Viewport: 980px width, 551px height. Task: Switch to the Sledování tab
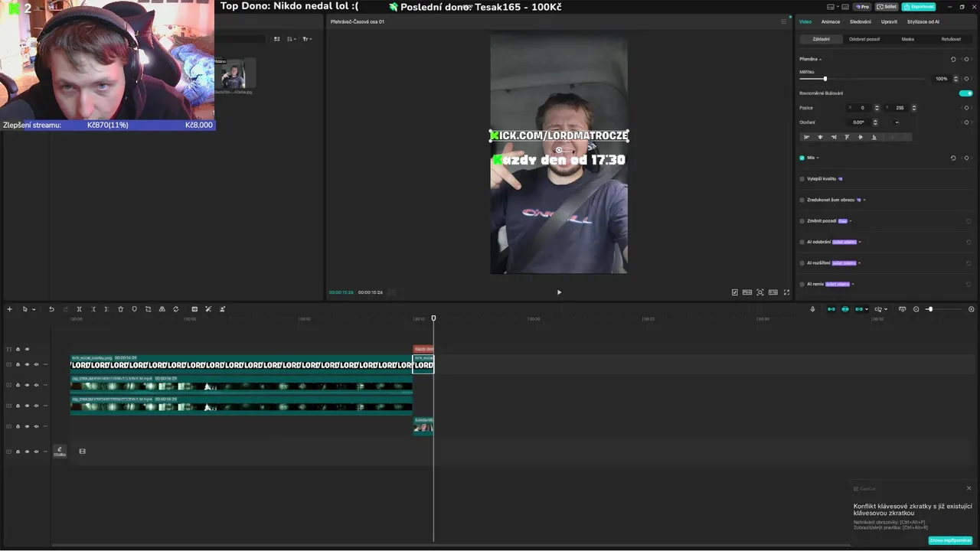860,21
